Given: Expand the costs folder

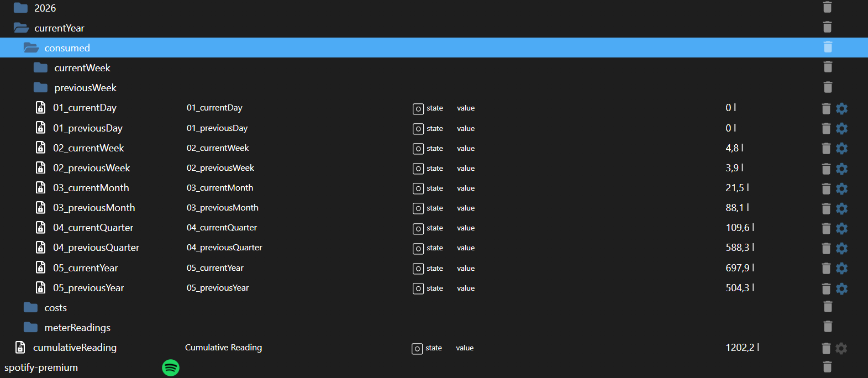Looking at the screenshot, I should pyautogui.click(x=31, y=307).
